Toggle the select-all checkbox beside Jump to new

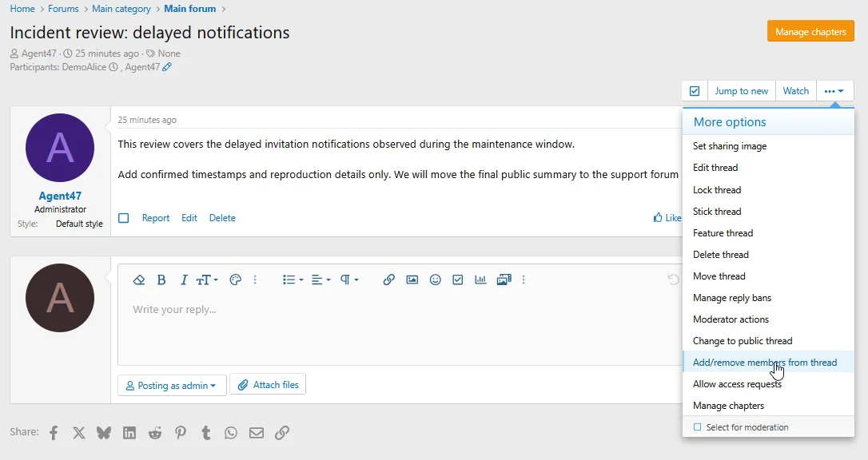pos(695,91)
